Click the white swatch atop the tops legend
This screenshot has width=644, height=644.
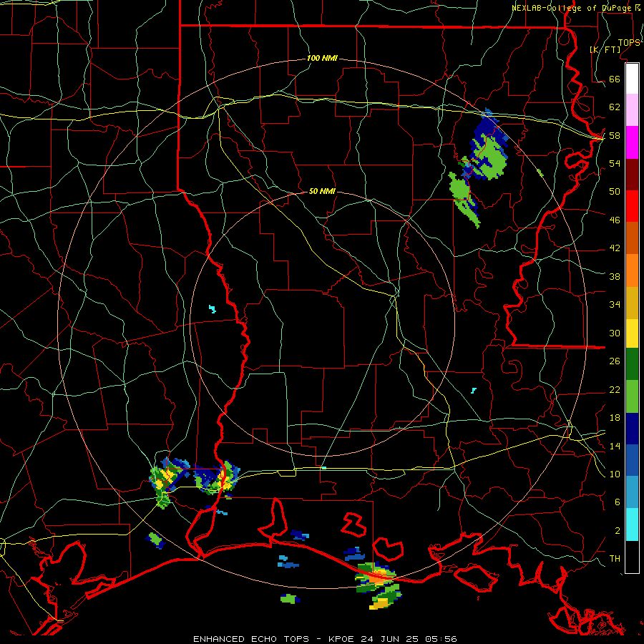pyautogui.click(x=632, y=79)
